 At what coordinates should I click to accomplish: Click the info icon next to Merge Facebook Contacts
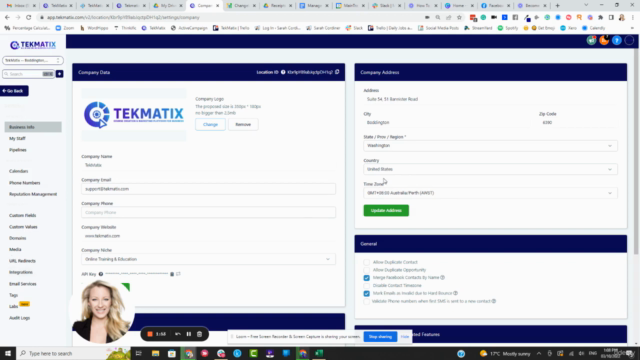click(442, 278)
